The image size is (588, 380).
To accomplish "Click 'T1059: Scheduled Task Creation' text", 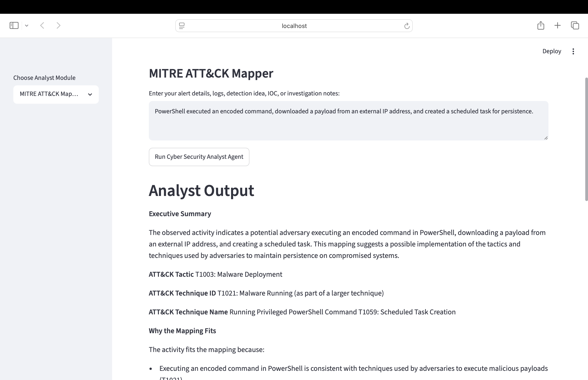I will [407, 312].
